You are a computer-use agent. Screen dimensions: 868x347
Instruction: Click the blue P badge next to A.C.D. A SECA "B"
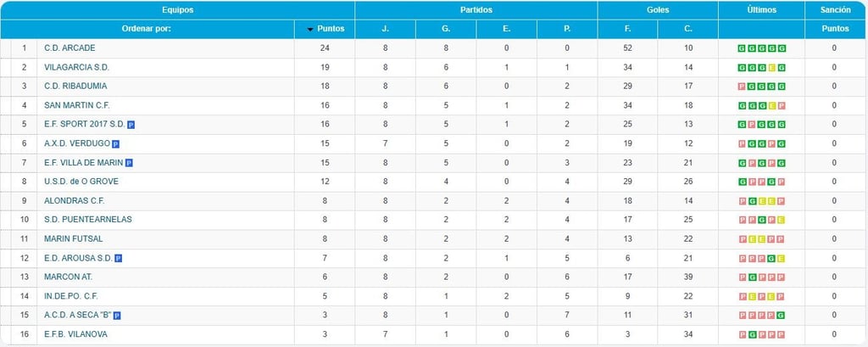[117, 316]
